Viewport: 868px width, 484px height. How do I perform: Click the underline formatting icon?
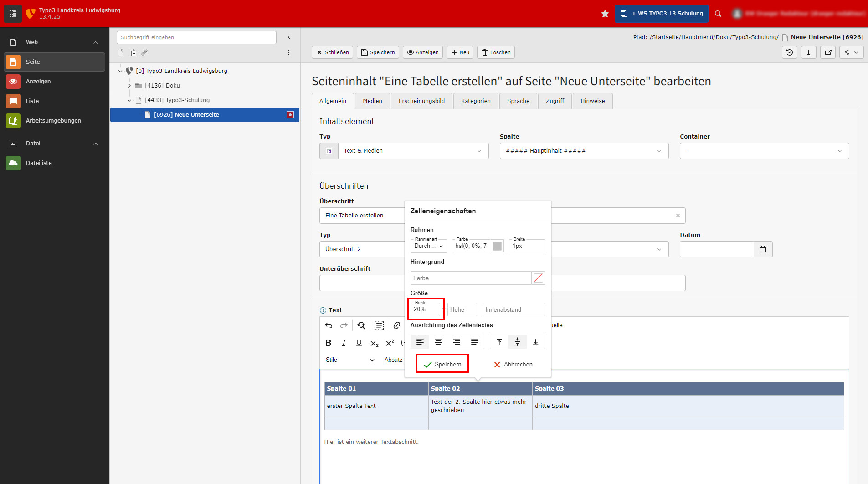[359, 343]
